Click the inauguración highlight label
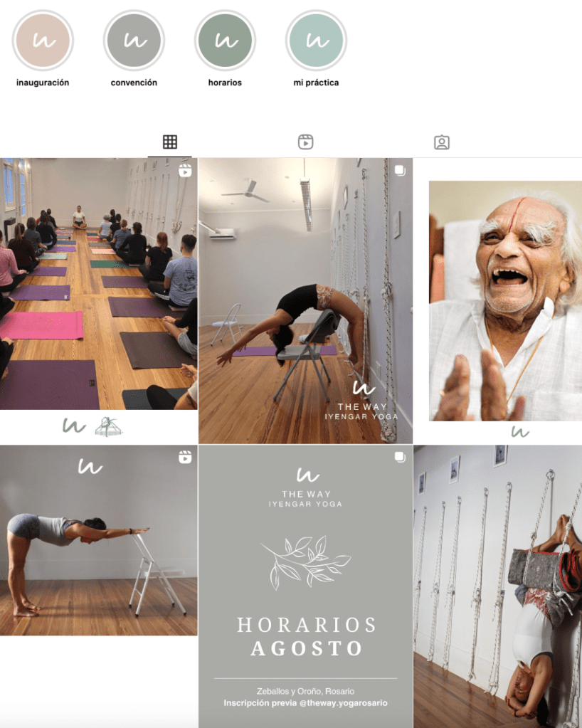This screenshot has width=582, height=728. point(43,83)
